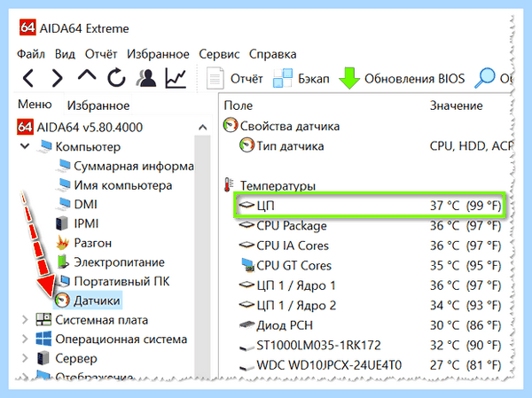
Task: Click the Отчёт toolbar label
Action: pos(246,79)
